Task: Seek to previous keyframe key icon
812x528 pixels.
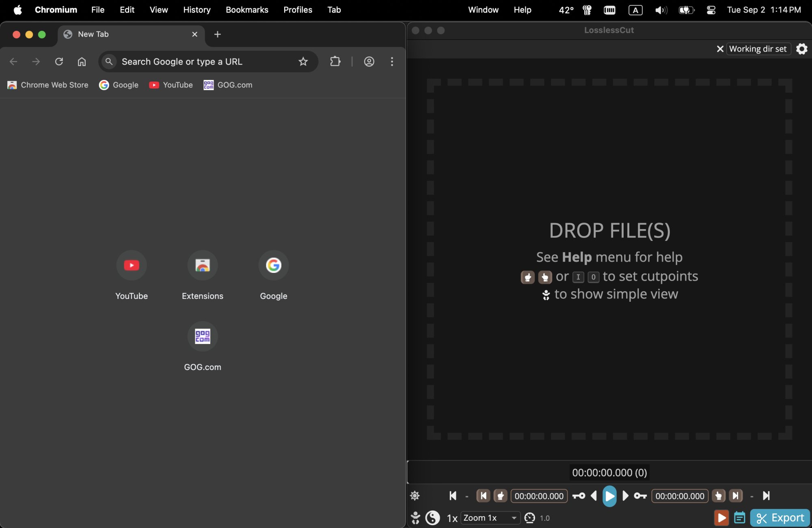Action: [x=579, y=496]
